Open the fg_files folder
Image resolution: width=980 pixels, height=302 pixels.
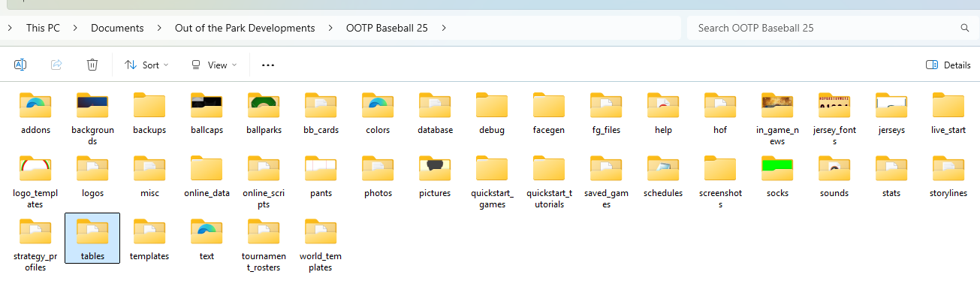(606, 113)
